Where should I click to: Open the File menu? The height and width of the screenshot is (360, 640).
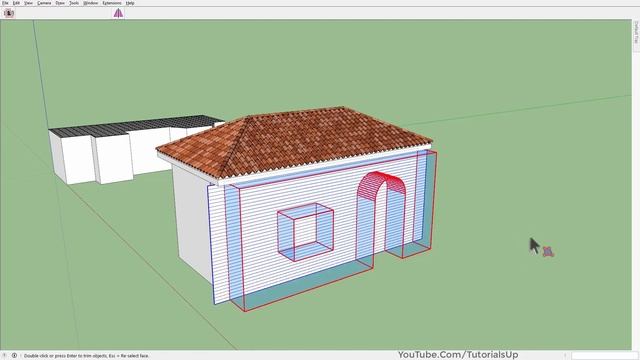click(x=5, y=3)
